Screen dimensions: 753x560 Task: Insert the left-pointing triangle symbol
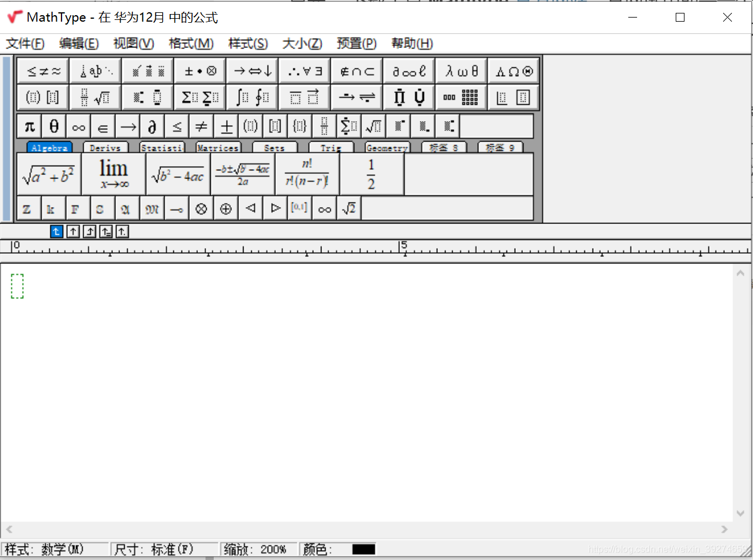(251, 208)
